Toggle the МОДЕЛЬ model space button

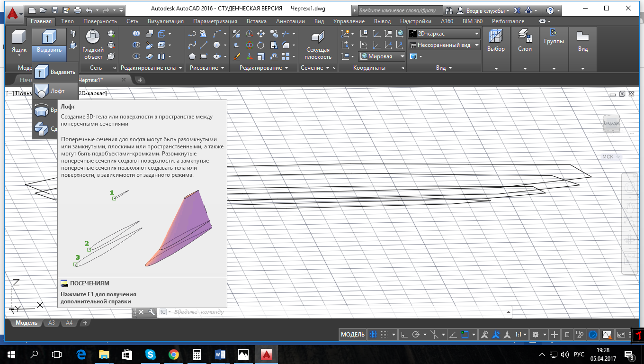(353, 334)
